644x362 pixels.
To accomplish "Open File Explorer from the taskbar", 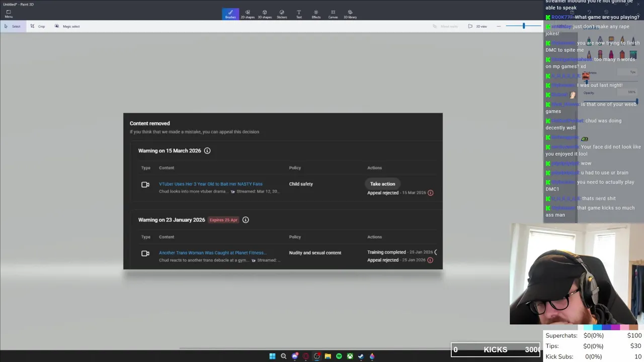I will [328, 356].
